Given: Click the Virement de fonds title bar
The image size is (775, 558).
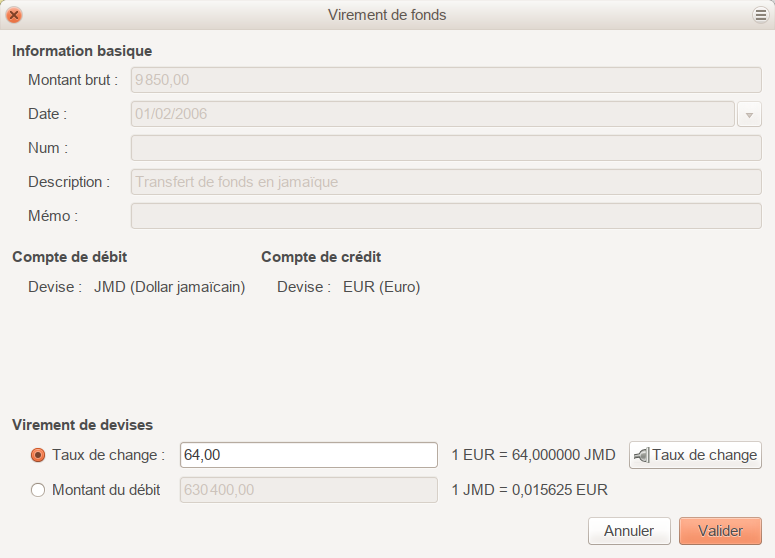Looking at the screenshot, I should [387, 15].
